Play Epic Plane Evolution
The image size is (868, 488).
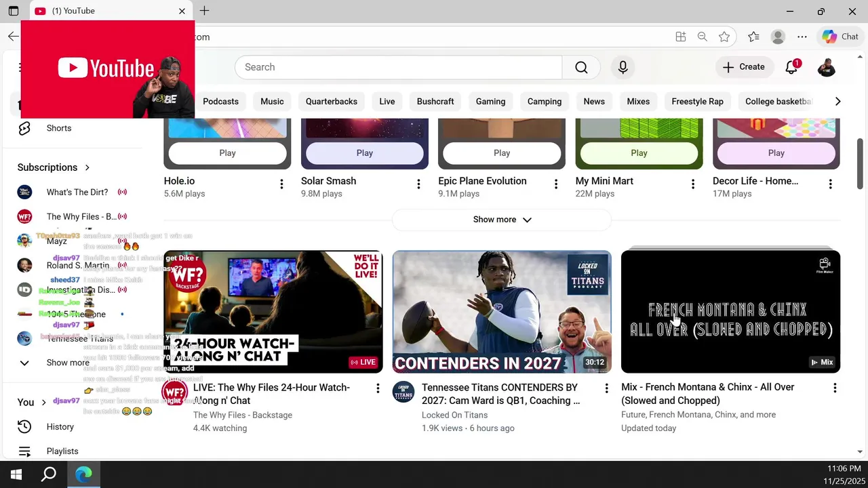pyautogui.click(x=502, y=153)
